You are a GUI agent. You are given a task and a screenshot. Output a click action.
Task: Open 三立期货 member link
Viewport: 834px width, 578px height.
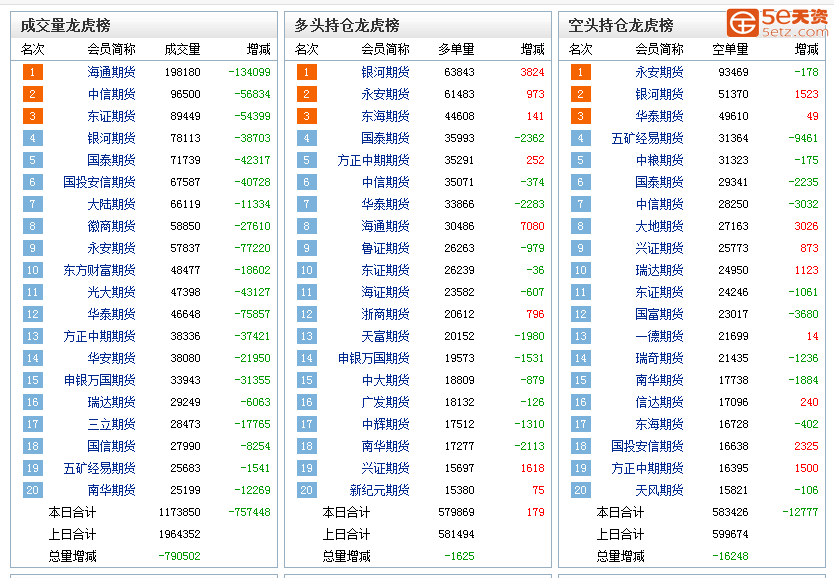tap(111, 424)
